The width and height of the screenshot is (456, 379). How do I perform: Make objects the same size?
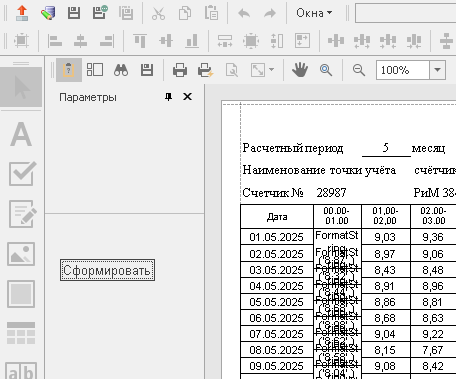(x=251, y=41)
